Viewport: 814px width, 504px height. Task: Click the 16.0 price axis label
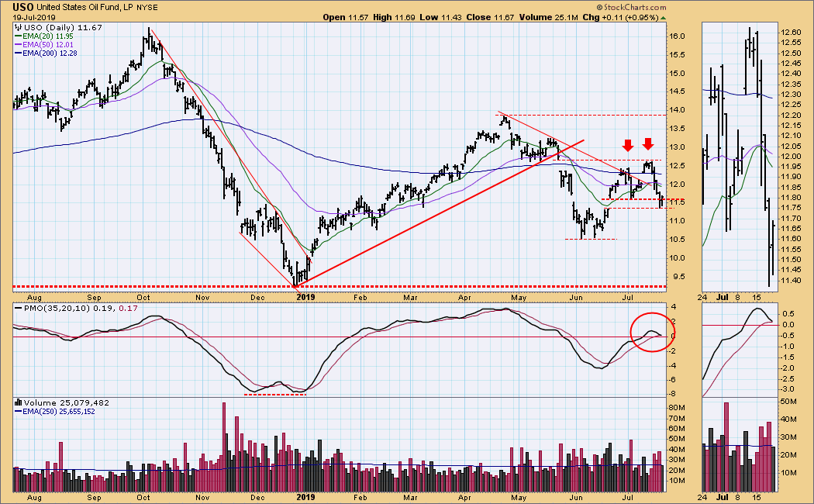point(677,36)
